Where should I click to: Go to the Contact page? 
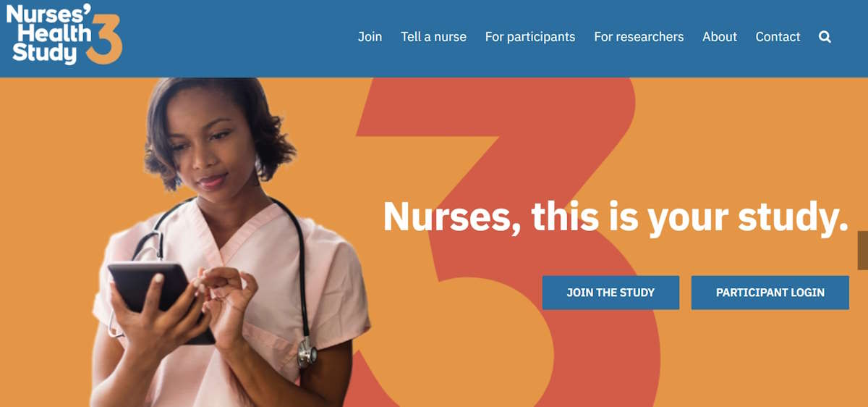778,37
